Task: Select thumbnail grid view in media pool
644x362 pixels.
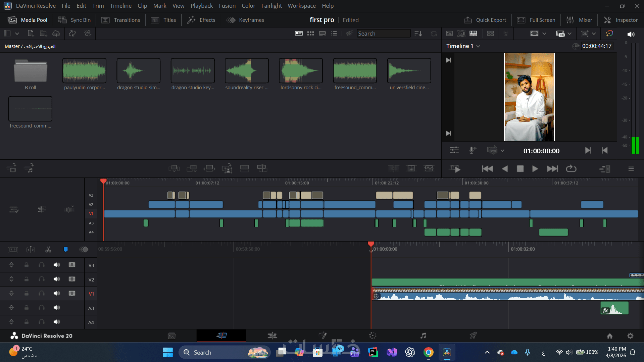Action: [310, 34]
